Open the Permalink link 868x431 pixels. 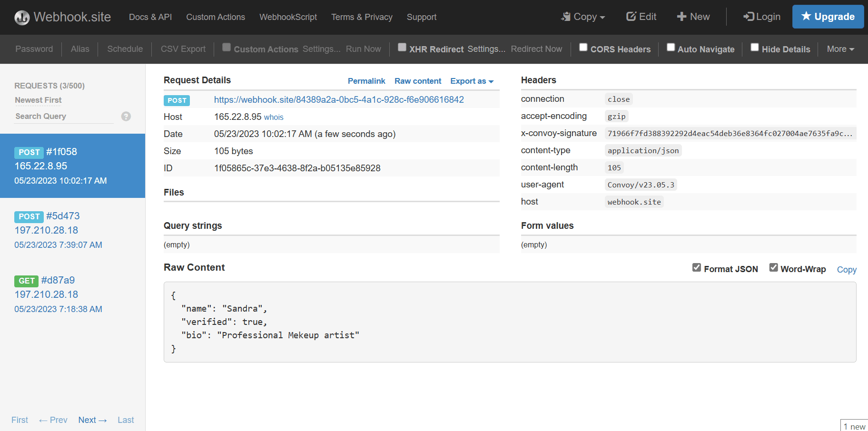(x=366, y=81)
